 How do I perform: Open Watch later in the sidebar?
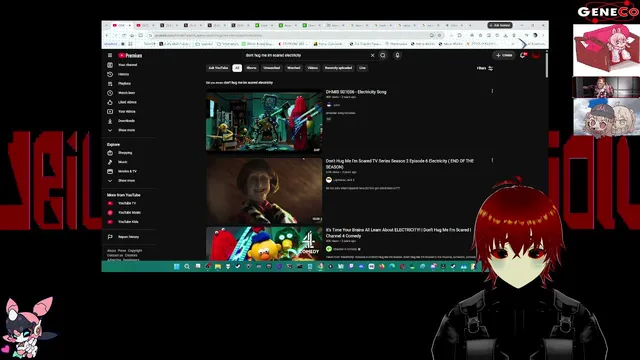pyautogui.click(x=126, y=93)
